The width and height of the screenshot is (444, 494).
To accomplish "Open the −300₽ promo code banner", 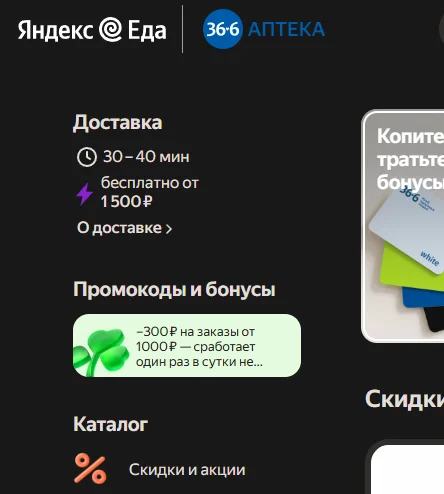I will click(187, 345).
